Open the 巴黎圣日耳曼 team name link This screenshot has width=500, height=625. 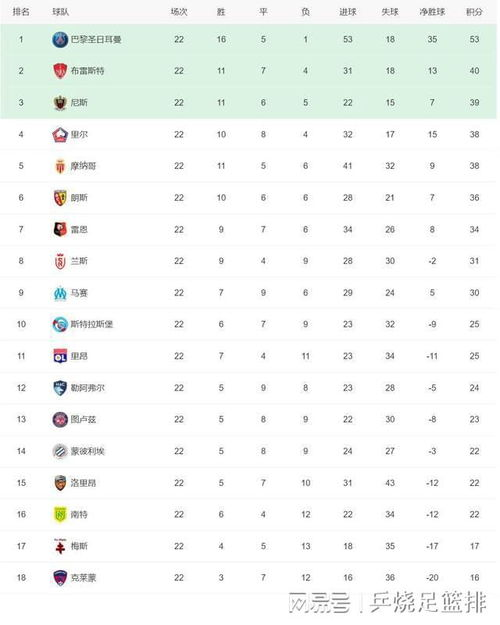(96, 39)
